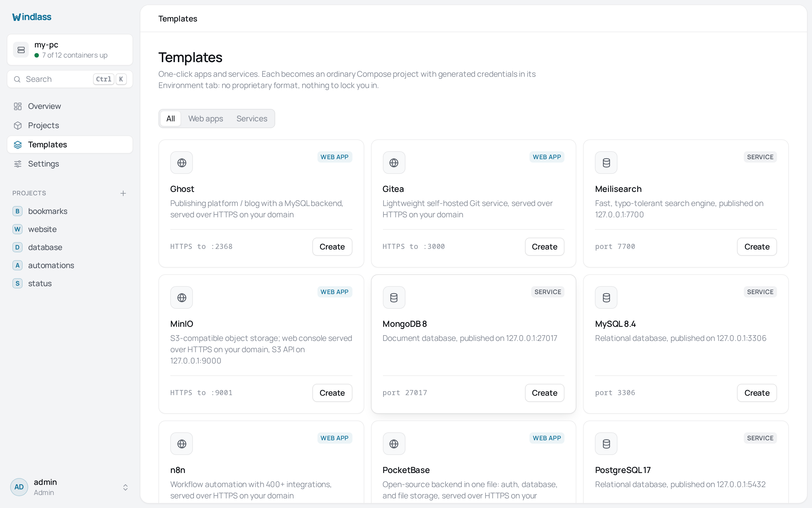Click the Projects cube icon

(18, 126)
